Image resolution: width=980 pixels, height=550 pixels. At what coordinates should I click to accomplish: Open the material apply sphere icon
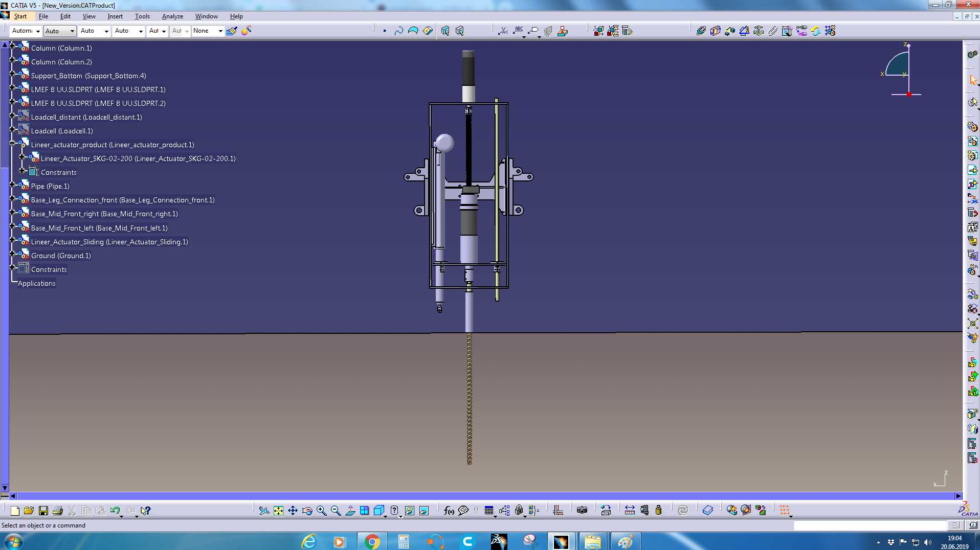pyautogui.click(x=247, y=31)
